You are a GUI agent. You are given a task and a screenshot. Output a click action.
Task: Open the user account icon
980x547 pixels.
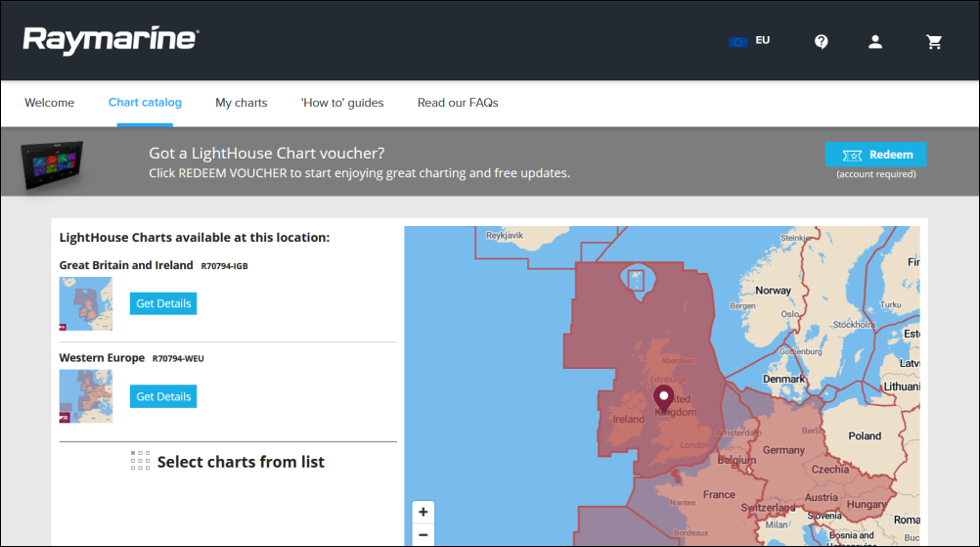coord(875,41)
